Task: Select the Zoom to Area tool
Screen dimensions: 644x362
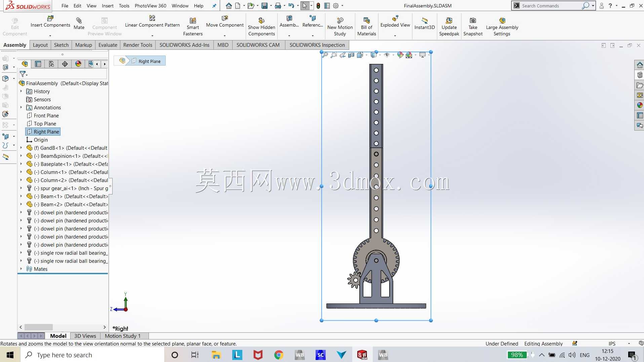Action: click(334, 55)
